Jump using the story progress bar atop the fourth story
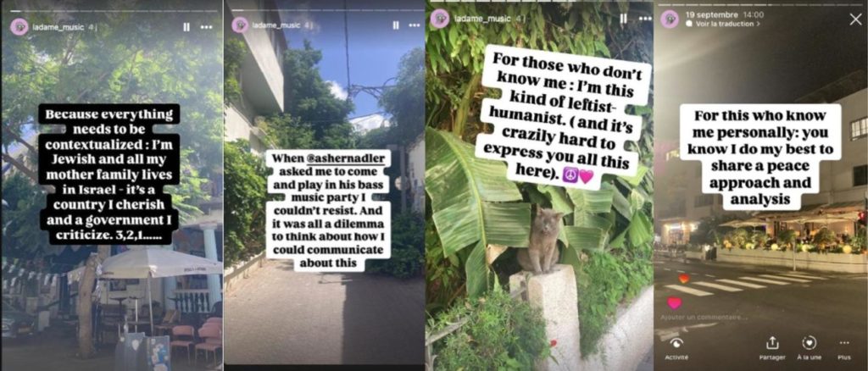The height and width of the screenshot is (371, 868). 760,4
